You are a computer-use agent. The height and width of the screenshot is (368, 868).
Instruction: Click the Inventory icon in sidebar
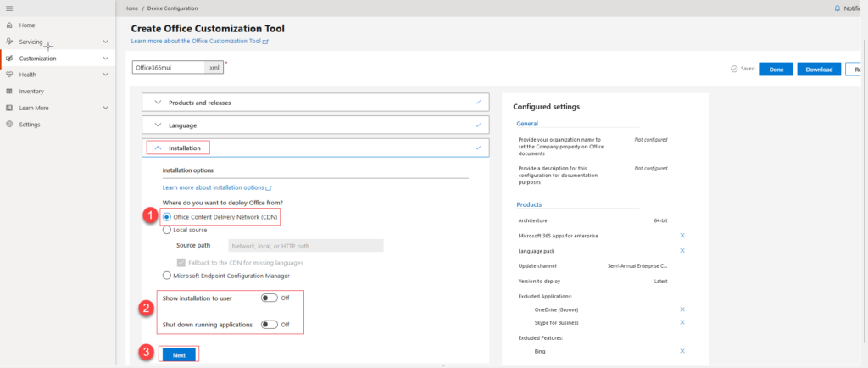coord(8,92)
